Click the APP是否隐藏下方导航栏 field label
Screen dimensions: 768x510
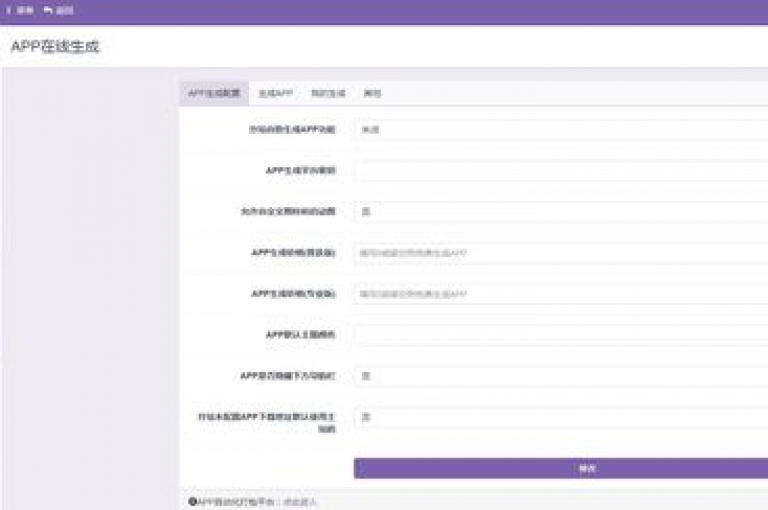tap(288, 376)
